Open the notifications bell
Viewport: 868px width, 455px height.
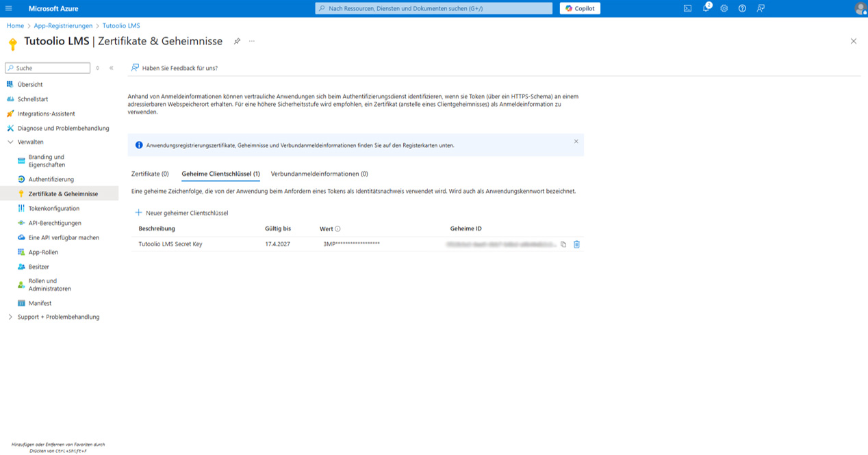[706, 8]
